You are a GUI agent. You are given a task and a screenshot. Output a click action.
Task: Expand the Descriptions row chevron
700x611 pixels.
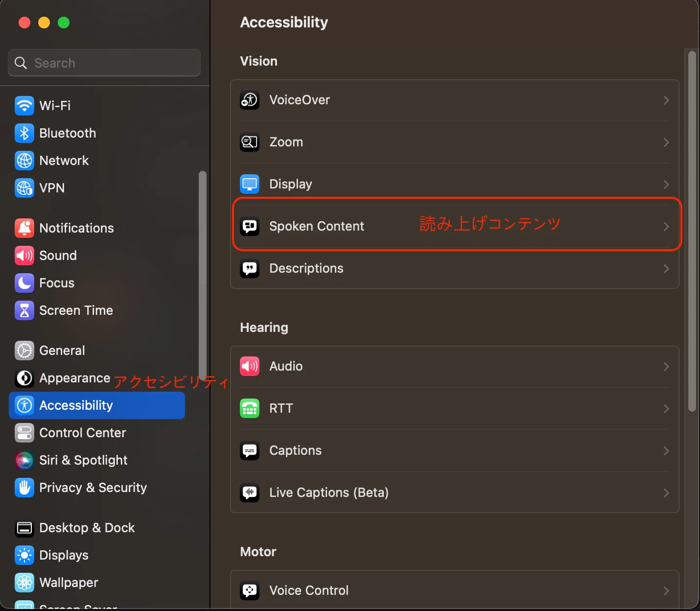[x=666, y=269]
